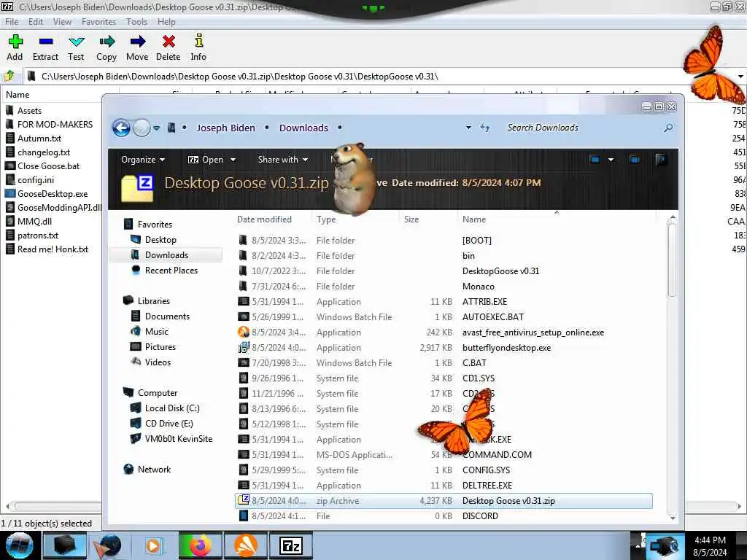Click the Search Downloads field

(x=582, y=128)
